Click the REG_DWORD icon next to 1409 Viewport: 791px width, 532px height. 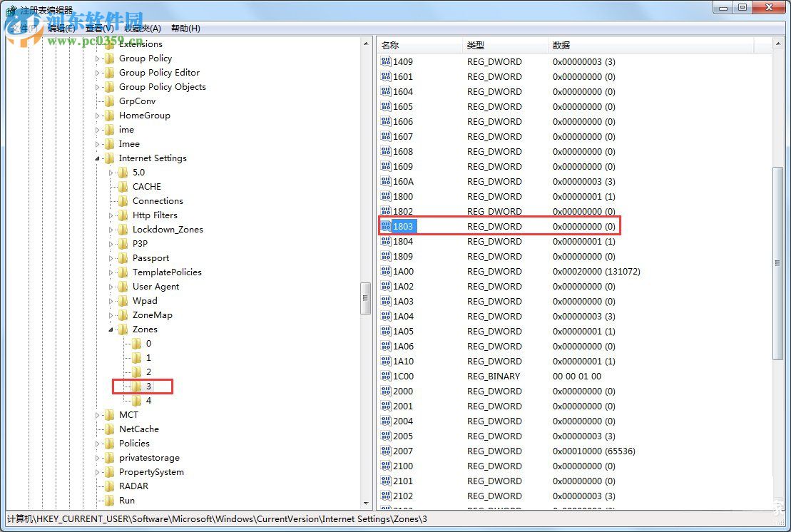[386, 61]
